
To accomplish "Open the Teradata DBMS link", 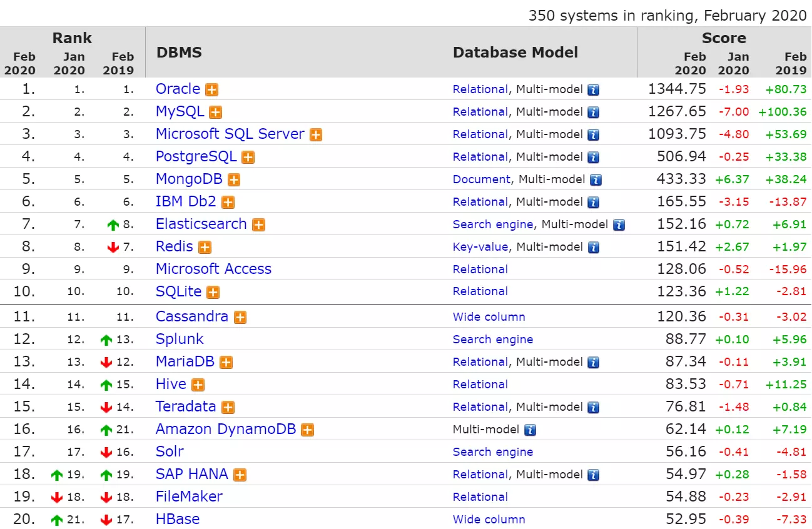I will click(186, 407).
